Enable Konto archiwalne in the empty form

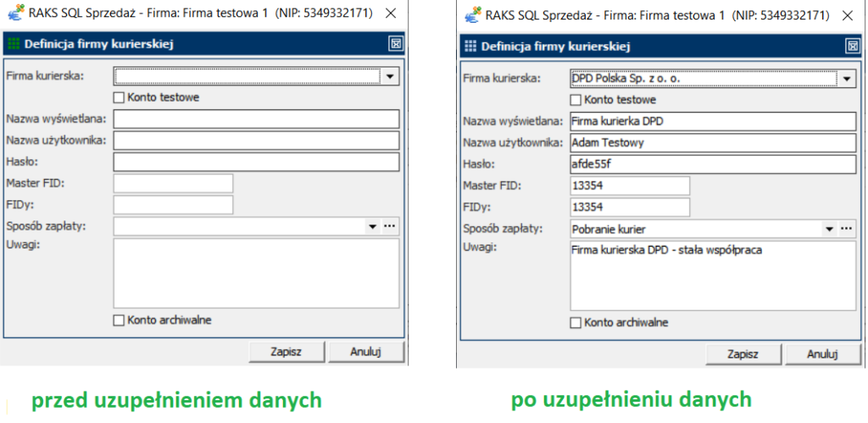[x=119, y=320]
